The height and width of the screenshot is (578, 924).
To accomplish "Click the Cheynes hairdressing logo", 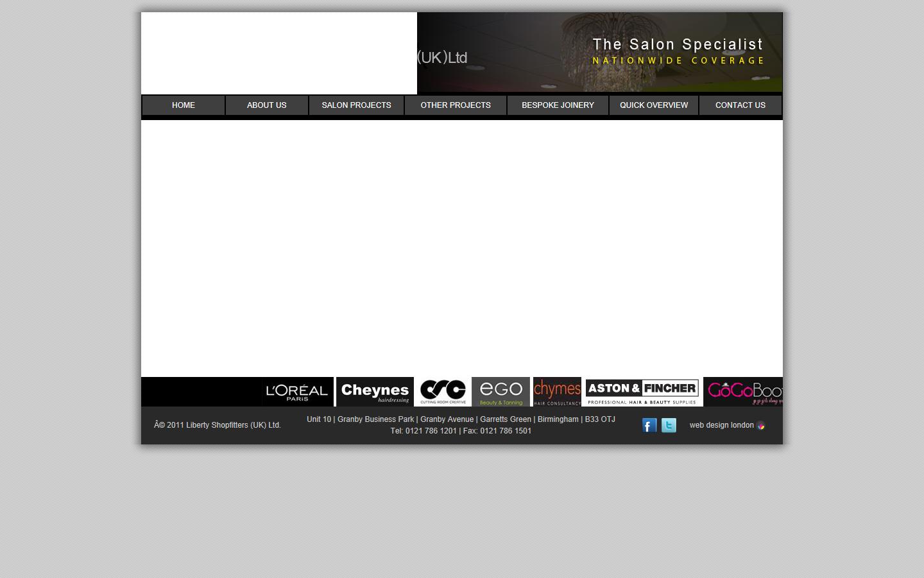I will (374, 391).
